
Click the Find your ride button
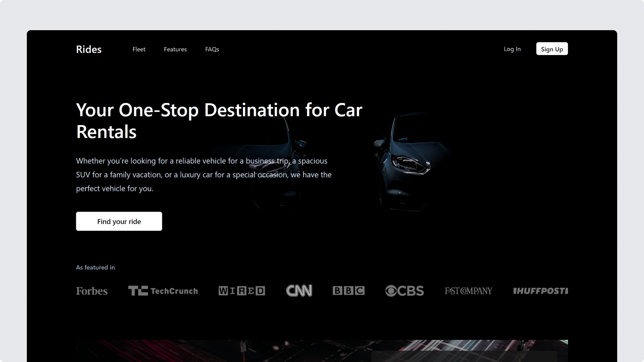[x=119, y=221]
